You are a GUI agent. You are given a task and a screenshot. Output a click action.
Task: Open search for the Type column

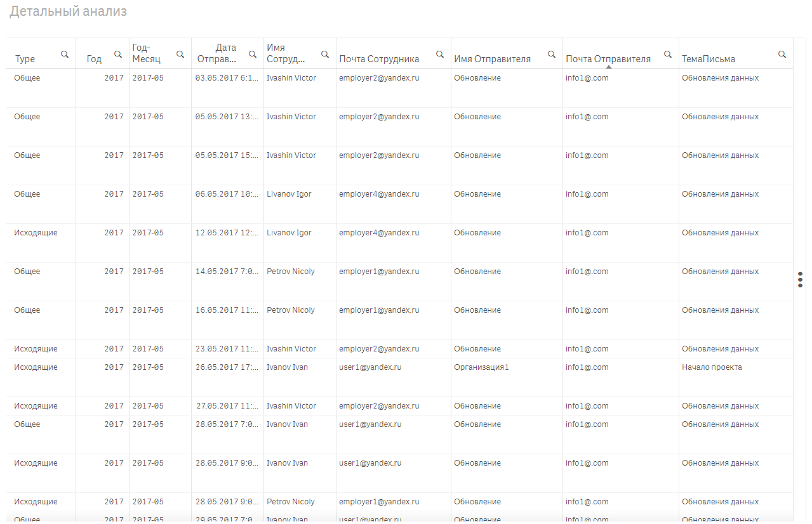(x=65, y=55)
